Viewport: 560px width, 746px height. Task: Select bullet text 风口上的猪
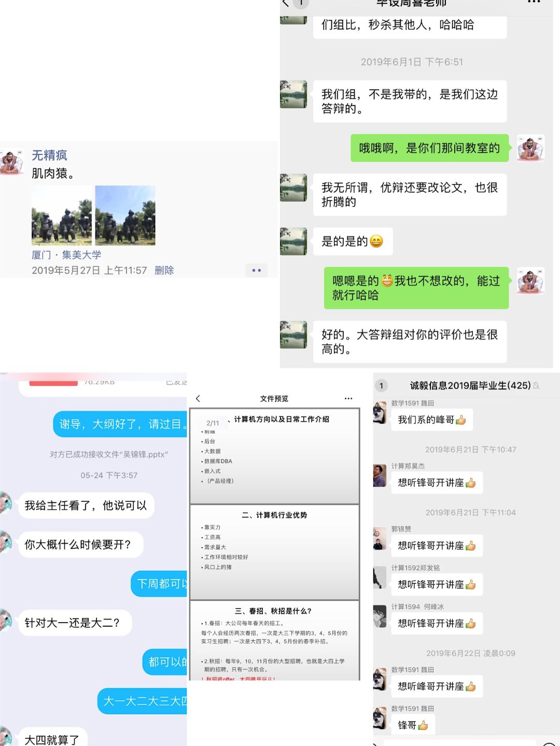point(218,567)
